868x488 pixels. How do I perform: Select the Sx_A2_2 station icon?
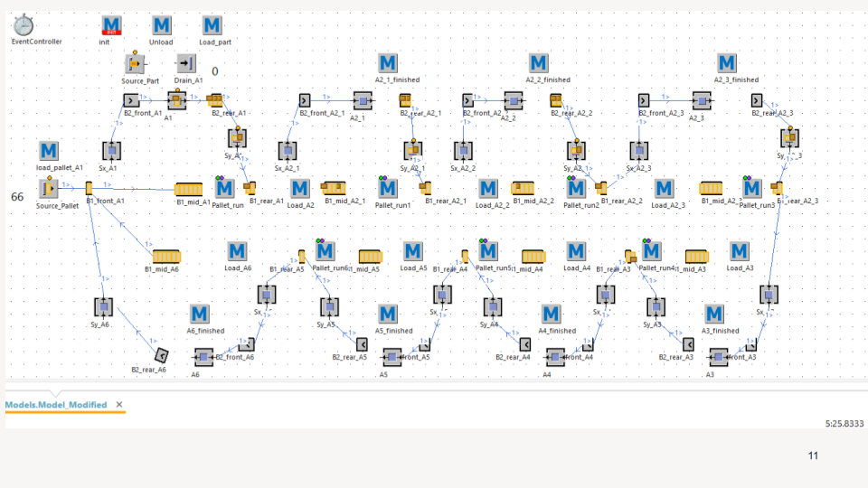coord(463,151)
